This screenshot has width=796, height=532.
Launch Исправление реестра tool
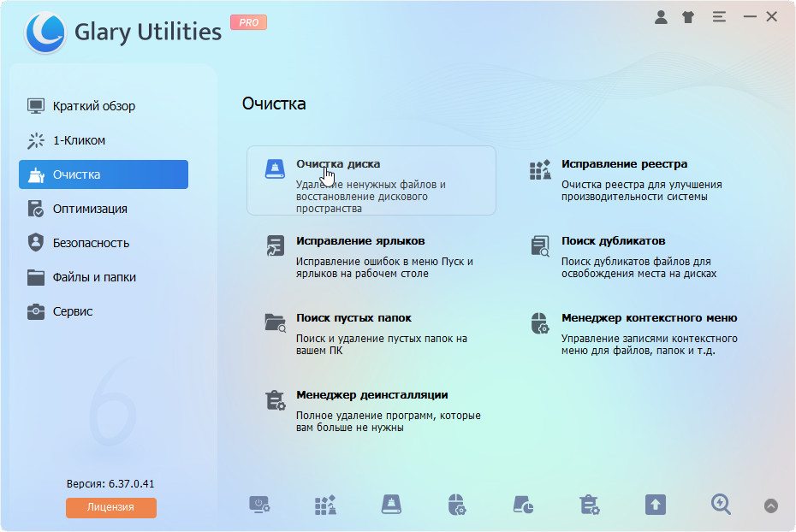point(624,164)
